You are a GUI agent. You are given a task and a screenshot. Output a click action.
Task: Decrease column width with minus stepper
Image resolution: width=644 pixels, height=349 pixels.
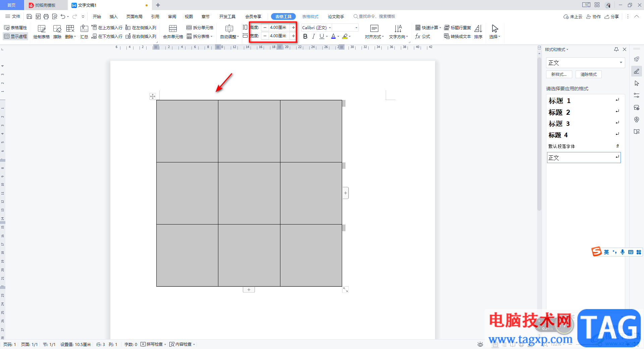[265, 36]
